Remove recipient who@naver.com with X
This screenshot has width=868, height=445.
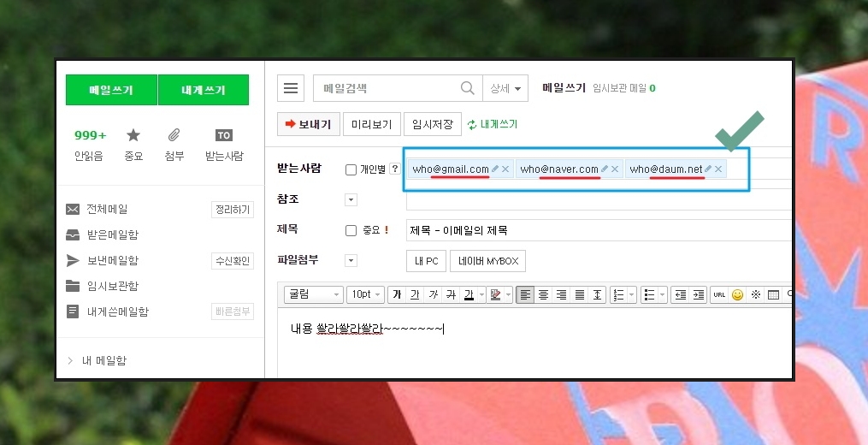point(615,169)
